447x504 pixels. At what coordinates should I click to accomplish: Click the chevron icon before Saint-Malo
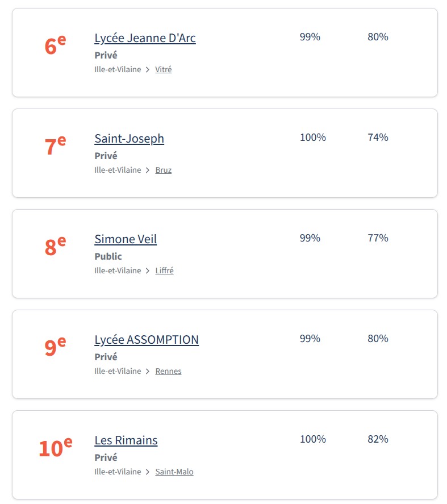point(148,472)
